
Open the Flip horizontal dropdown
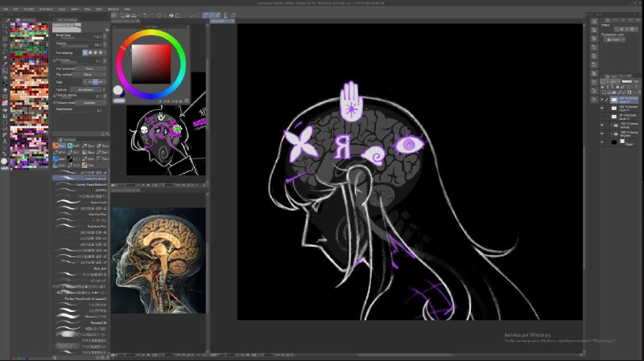[x=89, y=68]
